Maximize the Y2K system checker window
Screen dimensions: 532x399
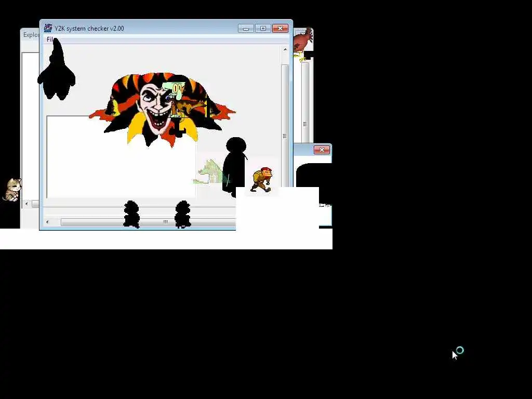263,29
